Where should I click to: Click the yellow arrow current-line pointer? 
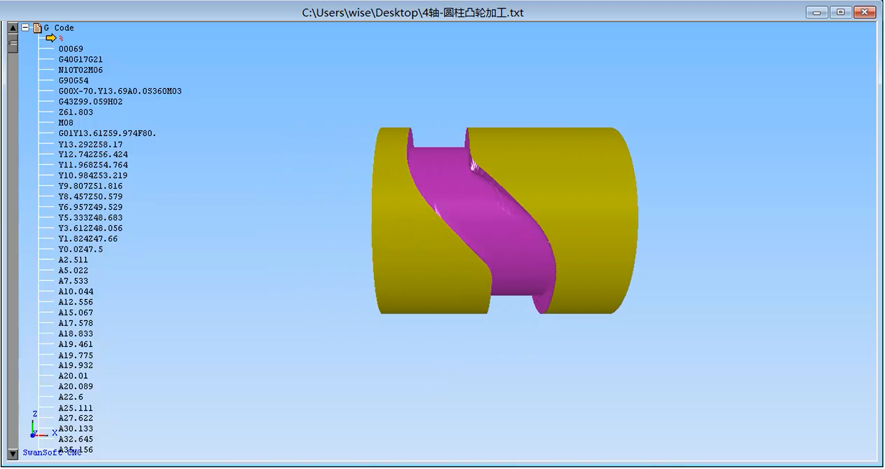(x=50, y=38)
